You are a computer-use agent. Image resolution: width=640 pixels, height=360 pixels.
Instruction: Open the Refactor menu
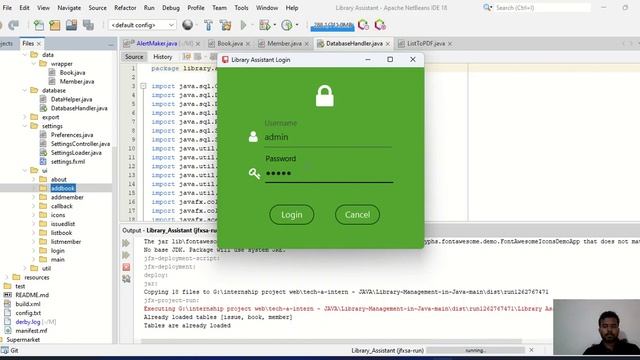[x=125, y=8]
